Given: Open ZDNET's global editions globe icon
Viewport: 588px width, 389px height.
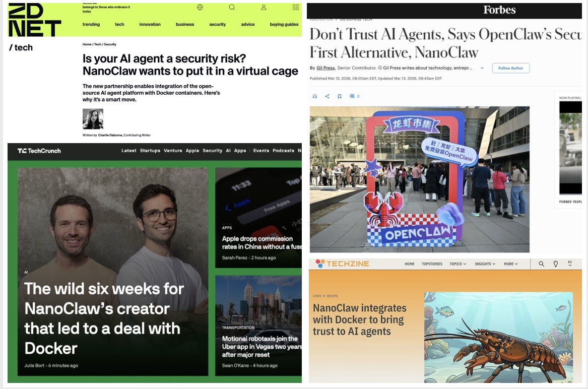Looking at the screenshot, I should (x=200, y=7).
